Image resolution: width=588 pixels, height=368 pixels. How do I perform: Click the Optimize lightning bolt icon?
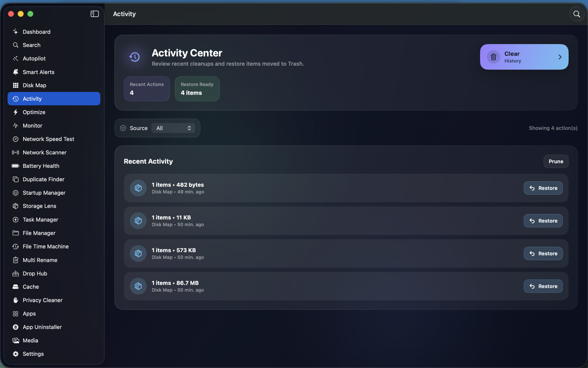(x=16, y=112)
